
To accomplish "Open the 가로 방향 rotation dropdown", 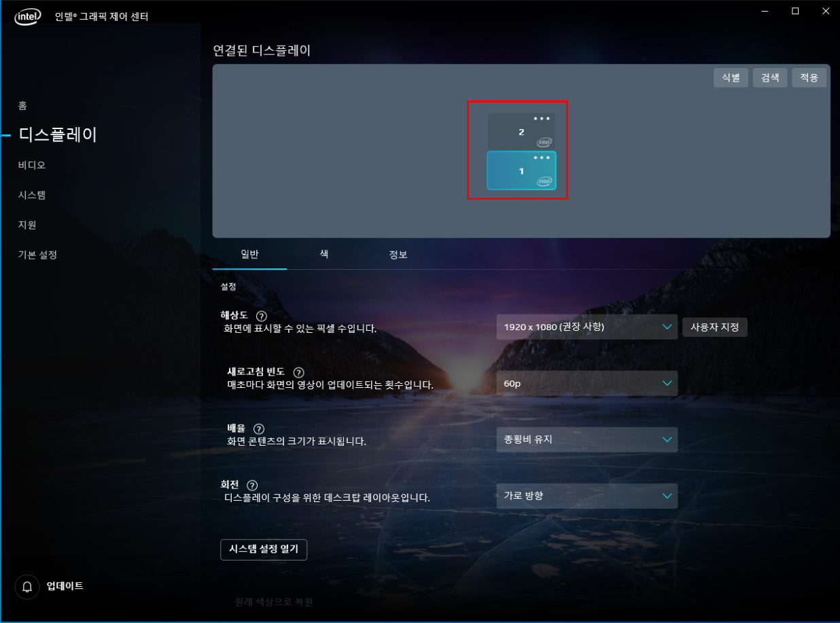I will tap(587, 496).
